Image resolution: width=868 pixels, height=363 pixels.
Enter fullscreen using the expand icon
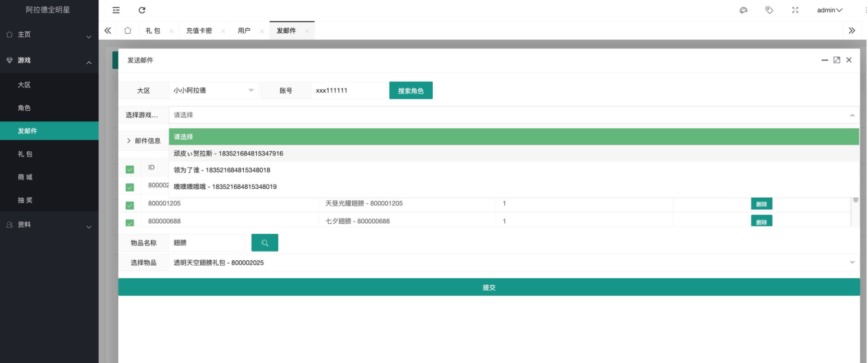[795, 10]
